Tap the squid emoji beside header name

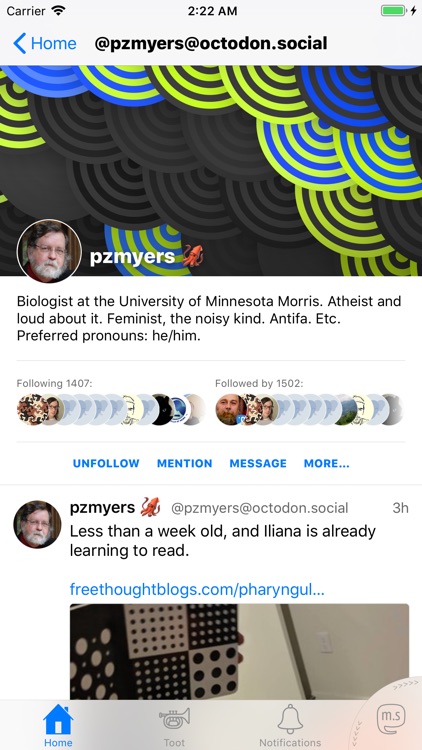coord(192,256)
